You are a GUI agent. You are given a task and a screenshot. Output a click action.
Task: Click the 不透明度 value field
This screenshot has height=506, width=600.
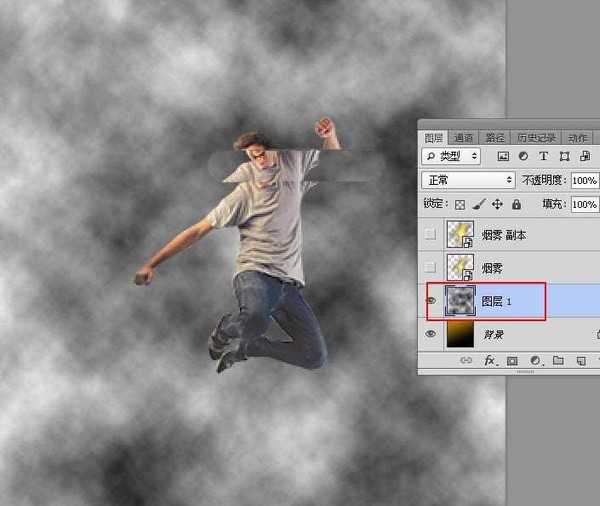point(583,181)
